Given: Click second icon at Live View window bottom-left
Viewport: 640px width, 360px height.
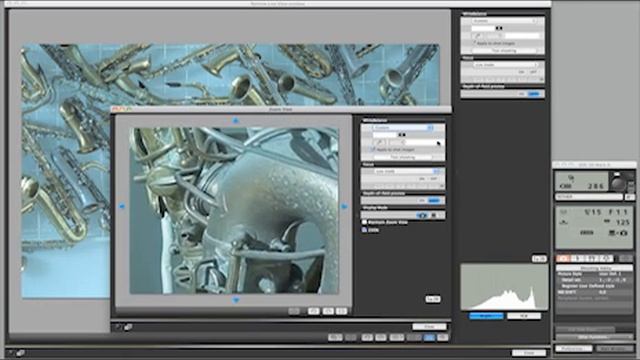Looking at the screenshot, I should pyautogui.click(x=20, y=353).
